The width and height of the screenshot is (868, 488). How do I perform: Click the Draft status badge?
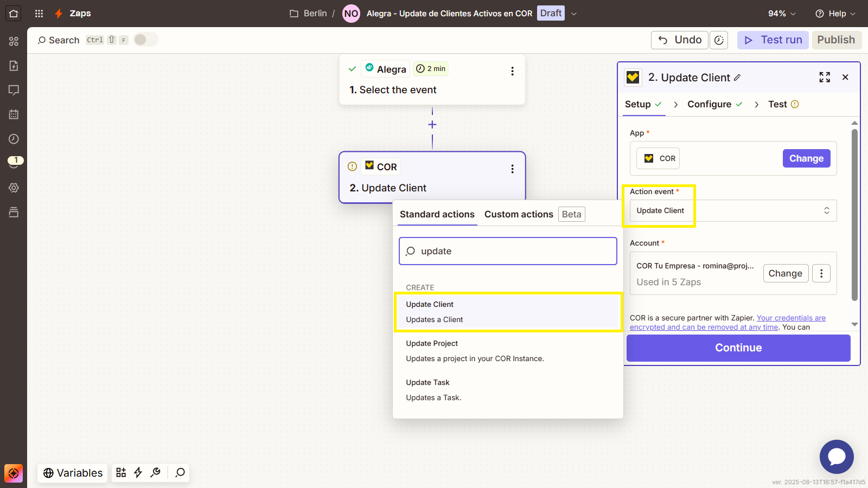click(551, 13)
